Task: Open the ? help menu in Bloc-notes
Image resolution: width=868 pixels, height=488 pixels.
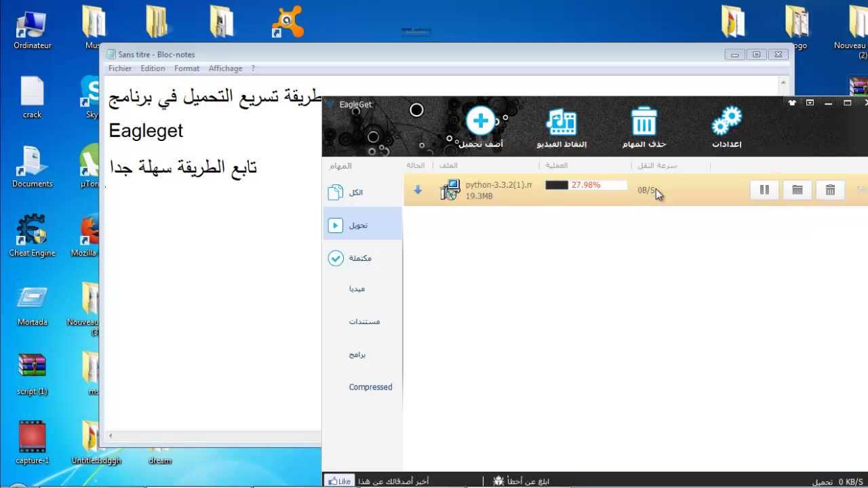Action: (x=253, y=68)
